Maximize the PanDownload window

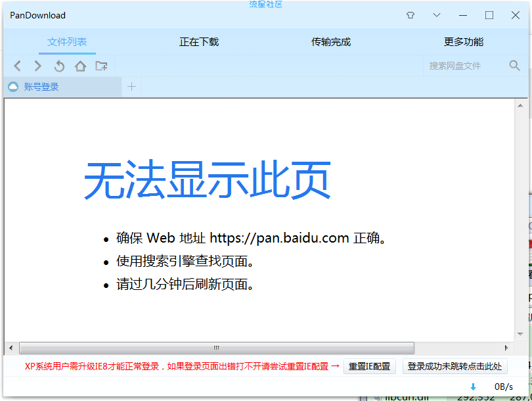pos(489,15)
